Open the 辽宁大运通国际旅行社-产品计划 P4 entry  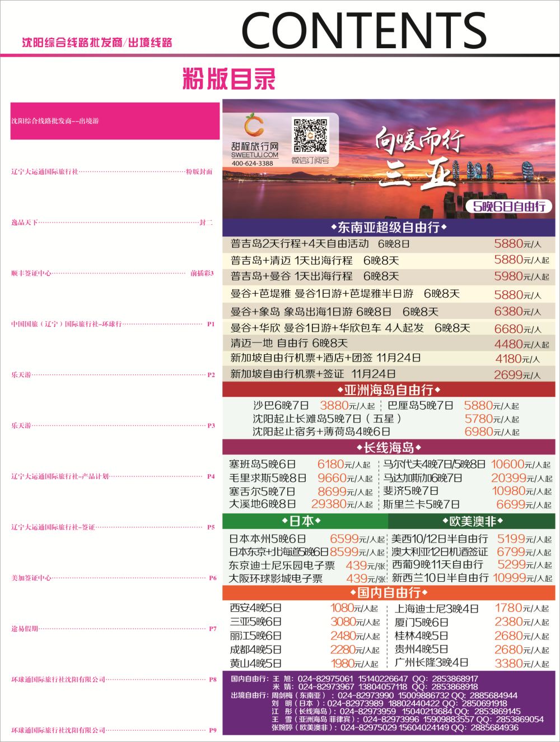(113, 476)
